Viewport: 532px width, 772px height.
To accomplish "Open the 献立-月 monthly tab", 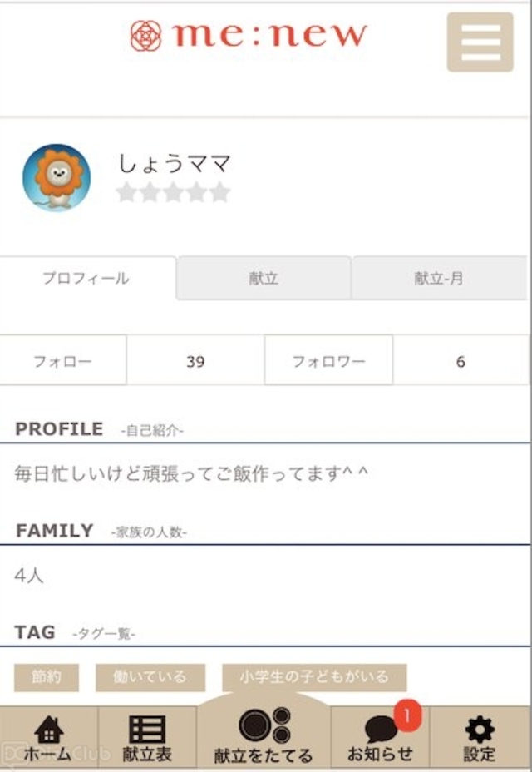I will 439,278.
